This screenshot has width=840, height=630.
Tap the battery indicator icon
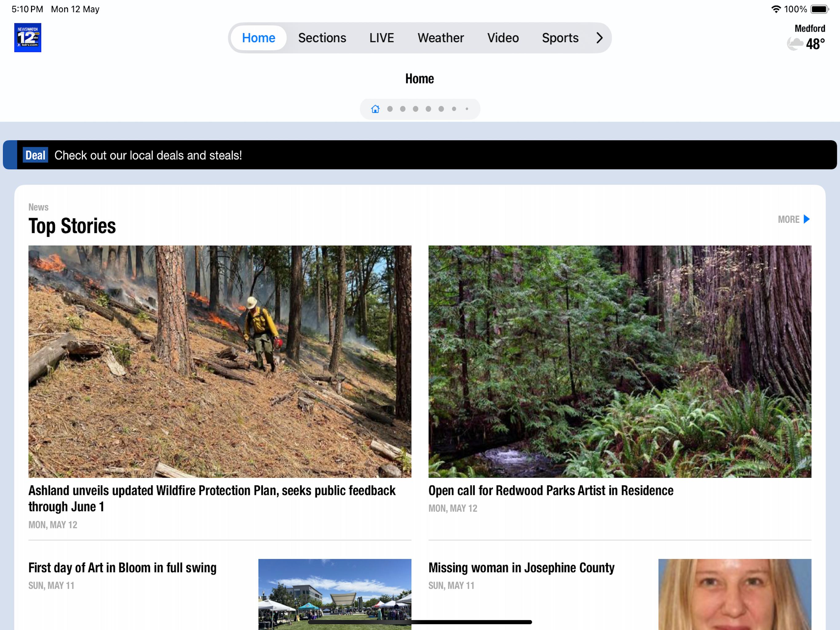point(819,9)
